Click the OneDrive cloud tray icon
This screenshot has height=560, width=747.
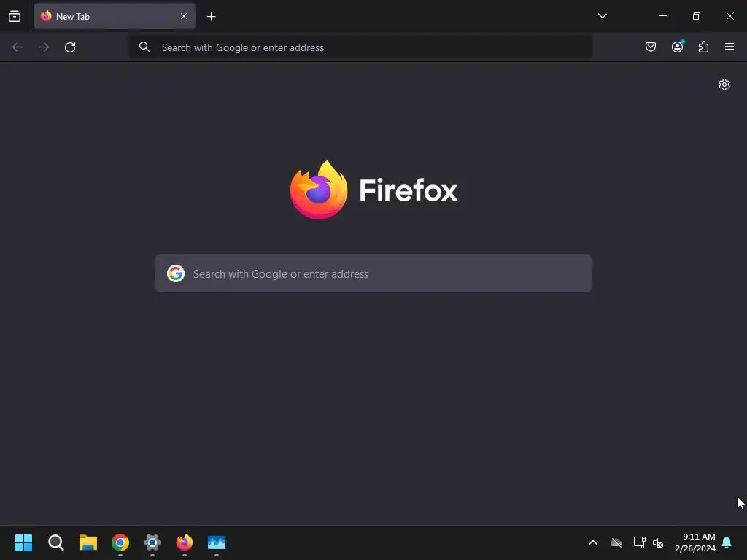pyautogui.click(x=616, y=542)
